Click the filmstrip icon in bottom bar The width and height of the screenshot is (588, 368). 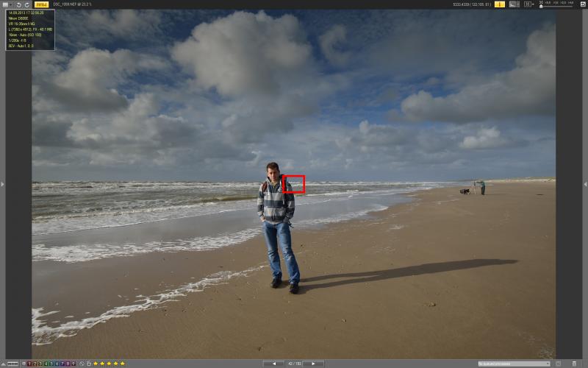tap(12, 364)
